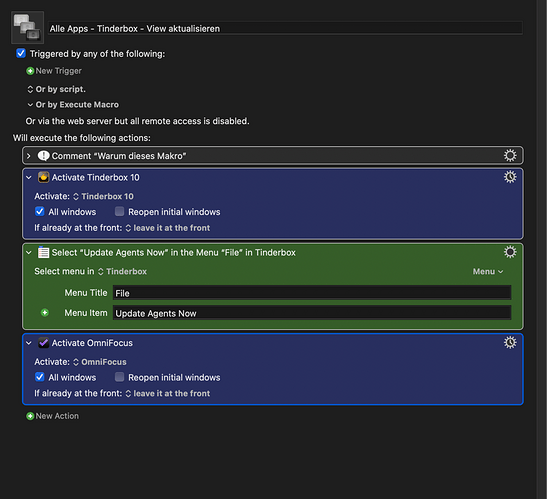547x499 pixels.
Task: Click New Action below the actions list
Action: click(52, 416)
